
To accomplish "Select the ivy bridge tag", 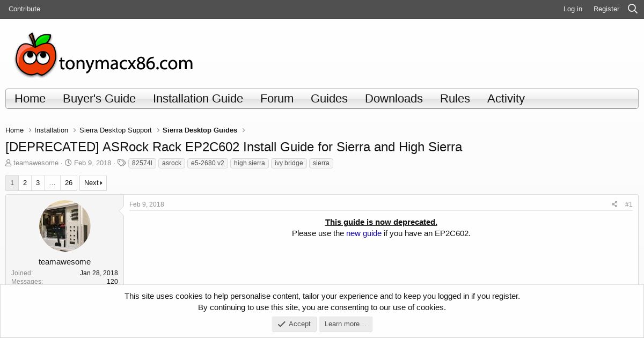I will click(289, 163).
